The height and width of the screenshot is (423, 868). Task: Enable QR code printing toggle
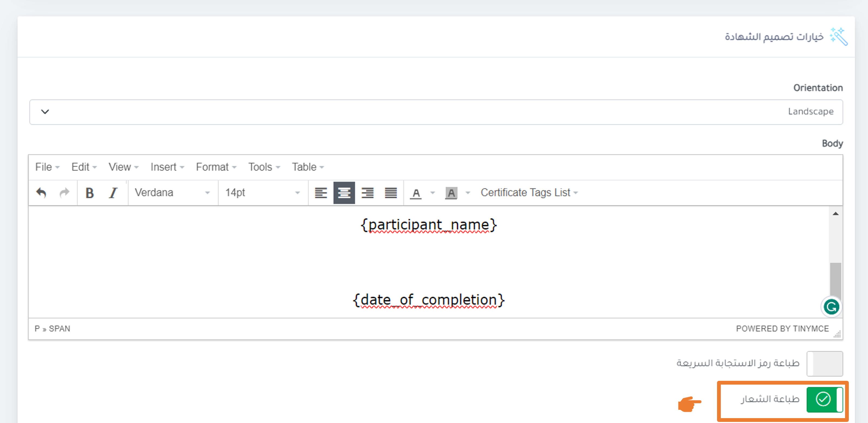[x=824, y=363]
